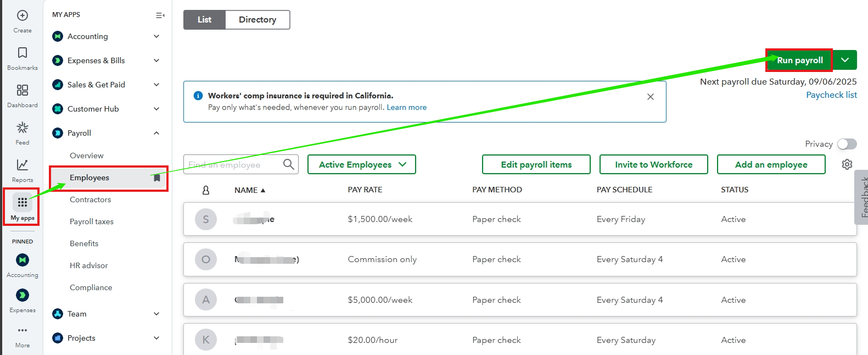Viewport: 868px width, 355px height.
Task: Open the Feedback side tab
Action: click(862, 197)
